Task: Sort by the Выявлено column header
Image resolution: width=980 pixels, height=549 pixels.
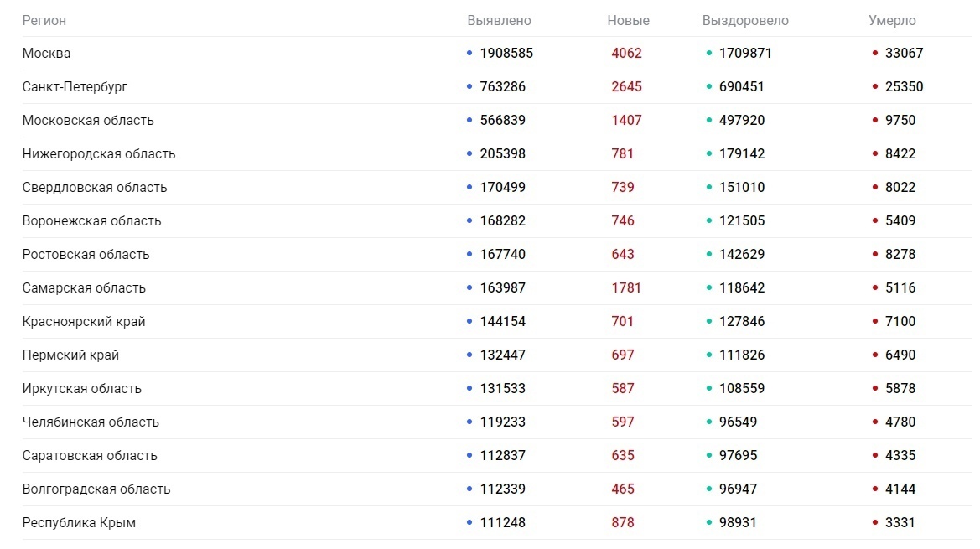Action: (499, 20)
